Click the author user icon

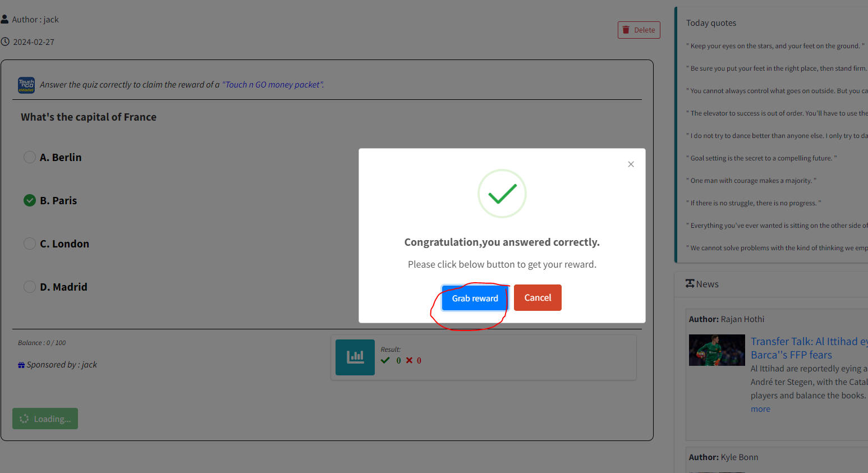5,20
